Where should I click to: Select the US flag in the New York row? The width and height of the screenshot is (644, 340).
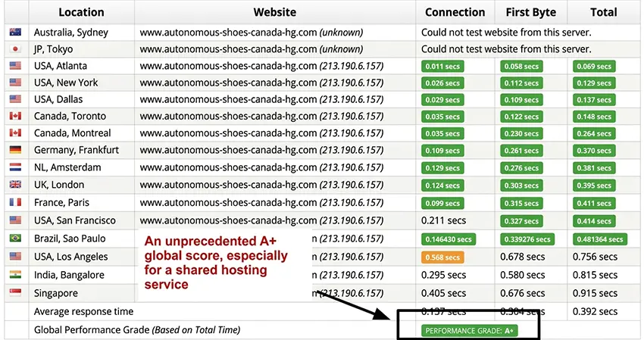coord(15,83)
